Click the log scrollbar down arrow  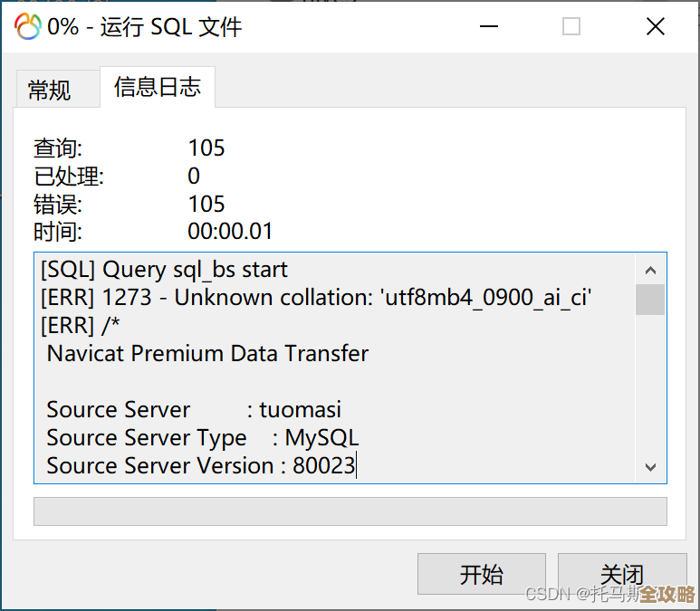point(650,467)
